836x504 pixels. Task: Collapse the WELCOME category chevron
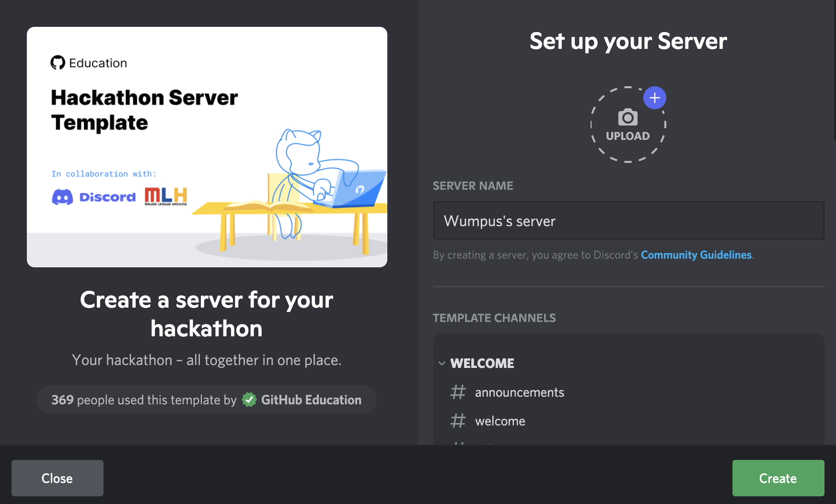[442, 364]
